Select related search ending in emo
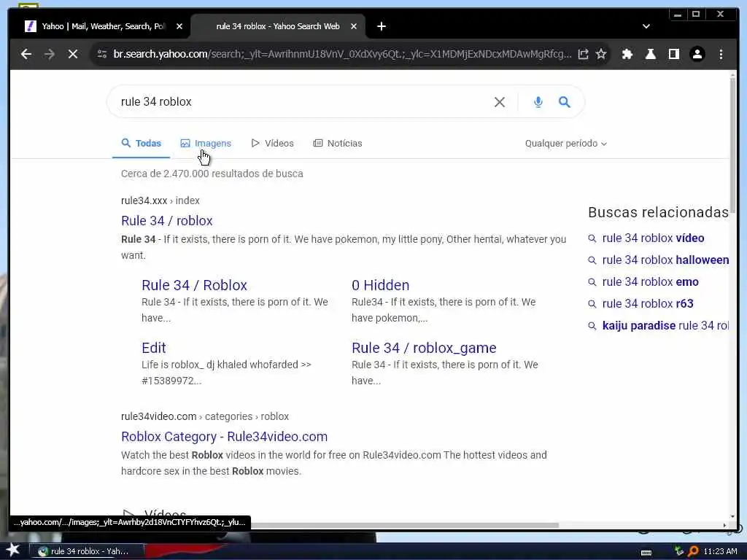This screenshot has height=560, width=747. (x=650, y=282)
